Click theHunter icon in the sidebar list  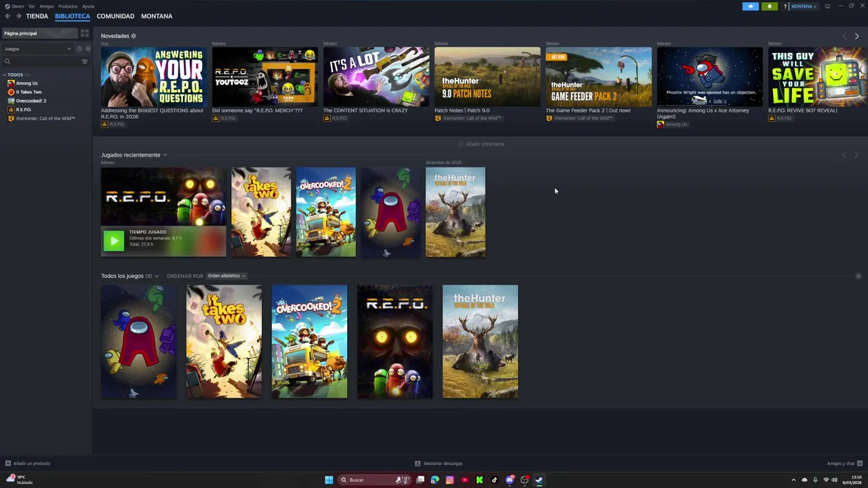point(11,119)
